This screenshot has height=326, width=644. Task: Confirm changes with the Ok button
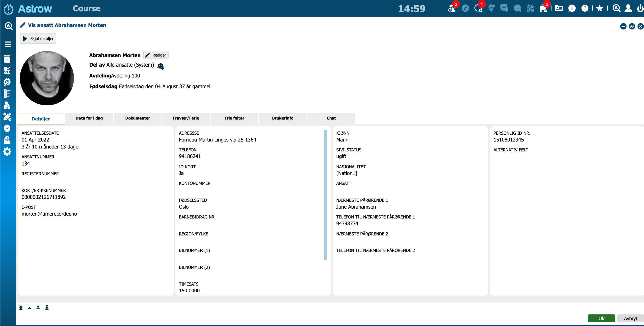click(x=601, y=318)
